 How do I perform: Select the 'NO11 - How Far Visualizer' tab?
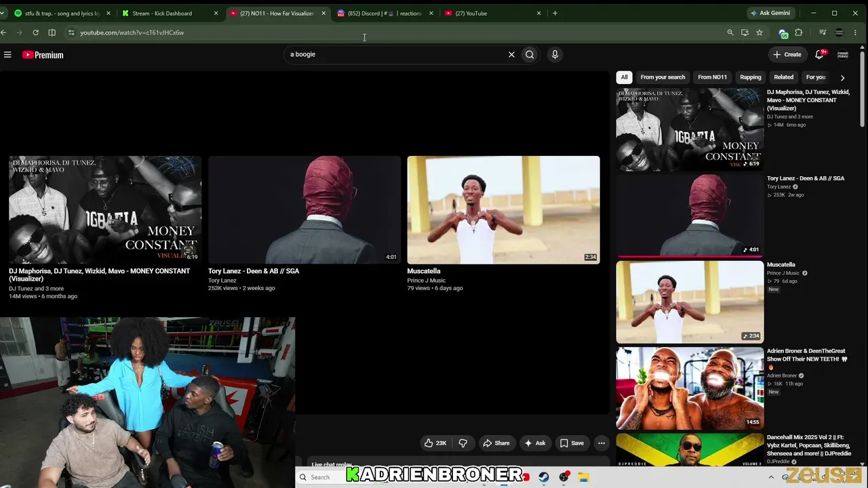[278, 13]
